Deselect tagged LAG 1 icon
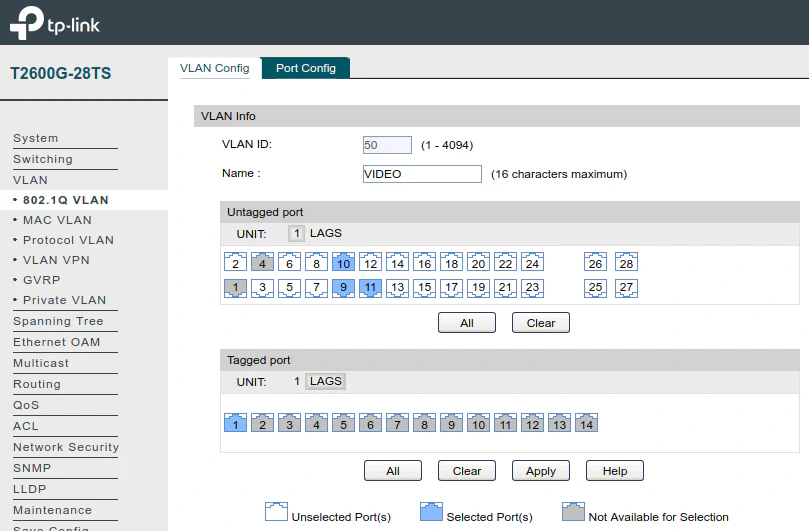 (235, 422)
